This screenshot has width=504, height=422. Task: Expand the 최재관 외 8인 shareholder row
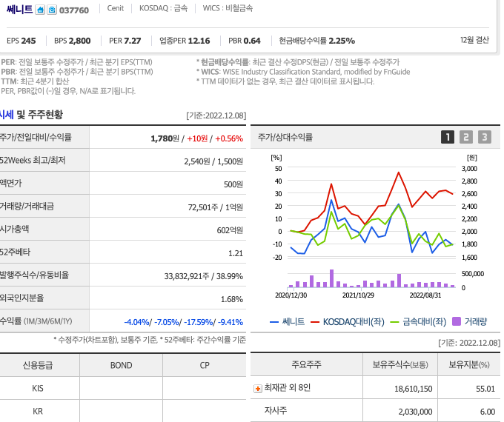click(257, 389)
